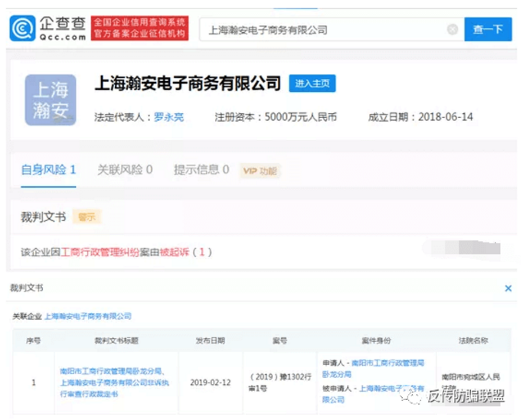Clear the search box with the X icon

[453, 30]
